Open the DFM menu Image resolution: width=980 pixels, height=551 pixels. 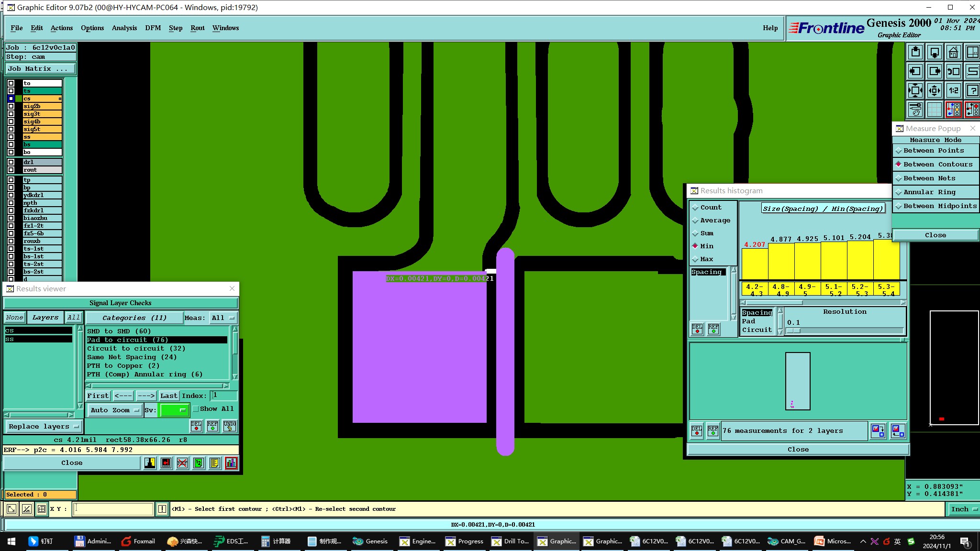153,28
